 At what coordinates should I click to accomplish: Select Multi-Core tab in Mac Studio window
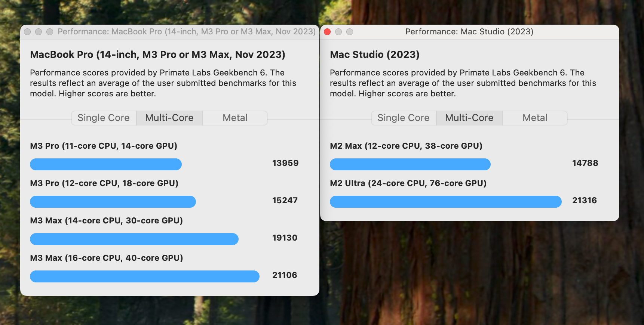point(469,118)
